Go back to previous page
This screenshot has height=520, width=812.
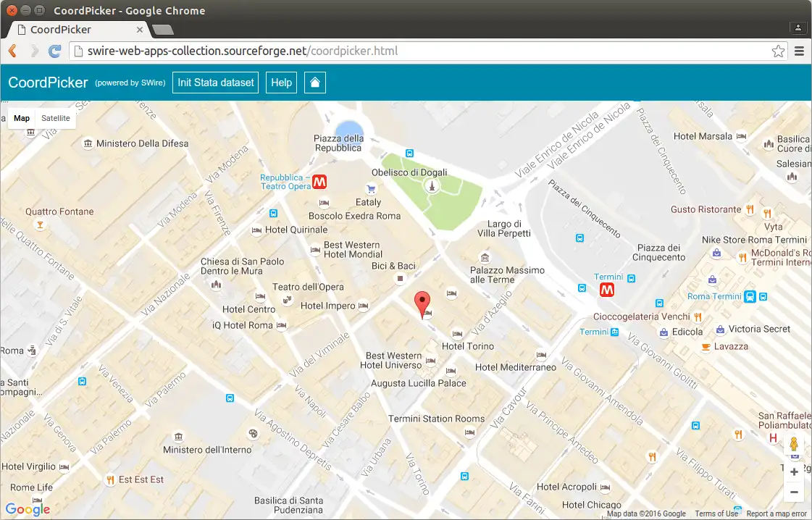point(12,51)
